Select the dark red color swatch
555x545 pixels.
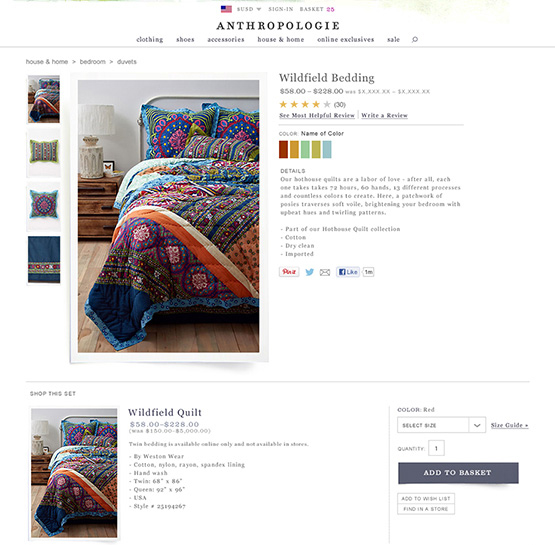[284, 149]
